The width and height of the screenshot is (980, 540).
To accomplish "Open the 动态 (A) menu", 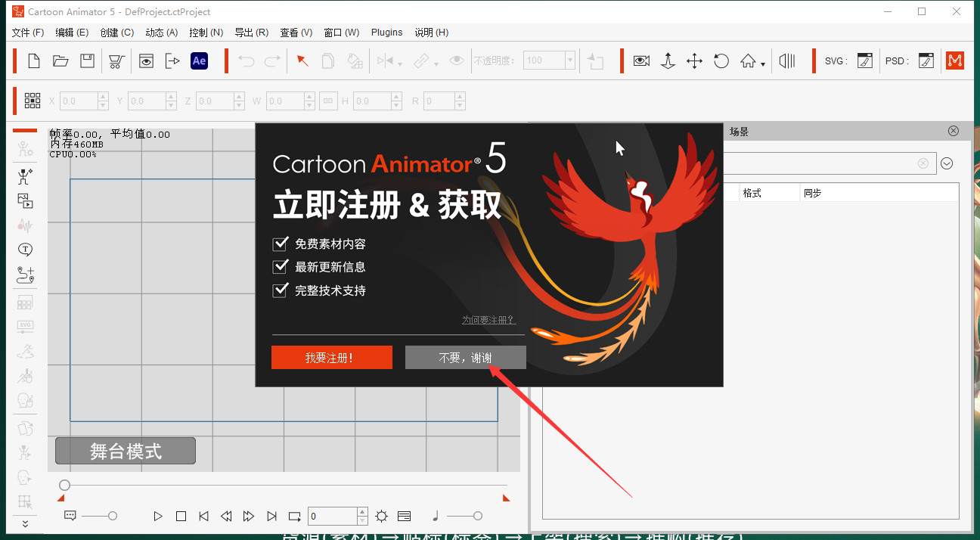I will pyautogui.click(x=162, y=33).
